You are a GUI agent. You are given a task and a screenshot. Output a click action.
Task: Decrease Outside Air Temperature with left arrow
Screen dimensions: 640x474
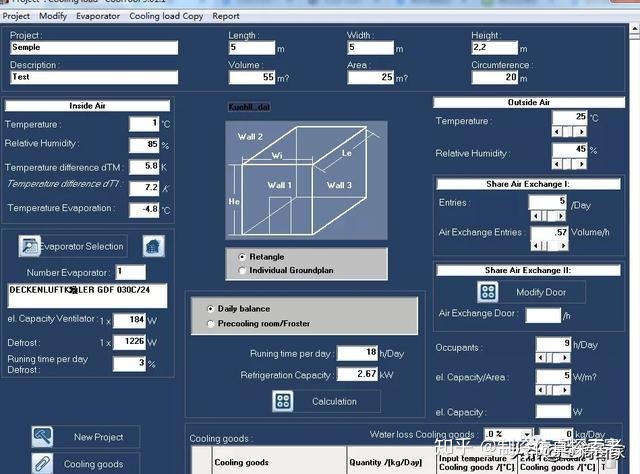pyautogui.click(x=558, y=131)
